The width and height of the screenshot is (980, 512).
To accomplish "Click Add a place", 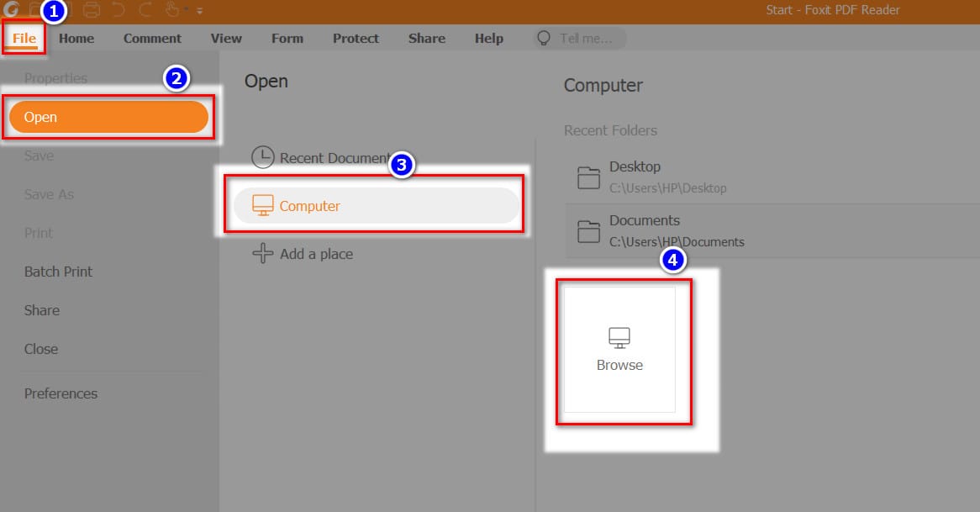I will coord(303,254).
